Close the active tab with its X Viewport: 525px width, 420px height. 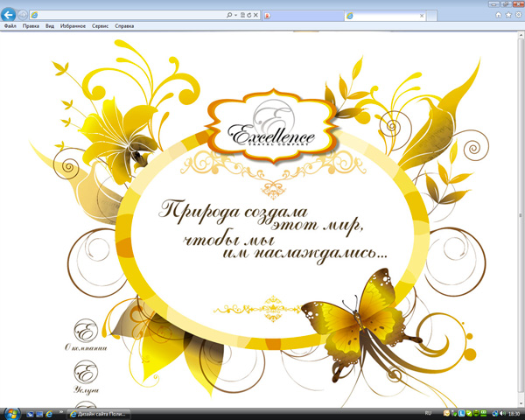(422, 16)
